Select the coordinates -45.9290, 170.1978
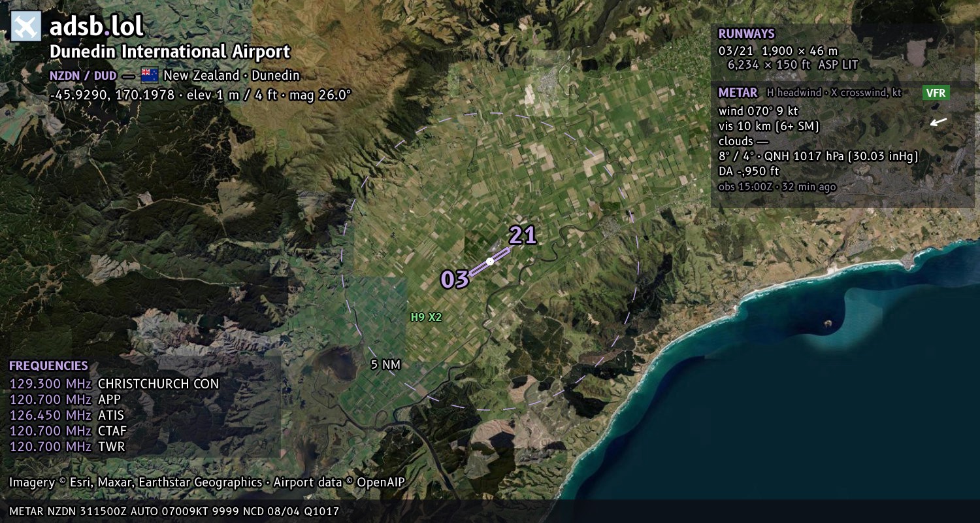This screenshot has height=523, width=980. point(112,95)
